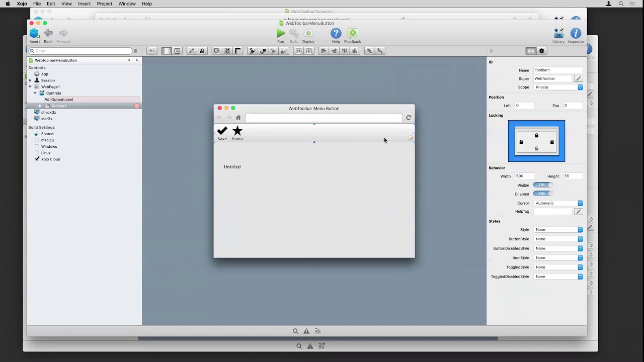Open the Xojo application menu
This screenshot has width=644, height=362.
pyautogui.click(x=22, y=4)
